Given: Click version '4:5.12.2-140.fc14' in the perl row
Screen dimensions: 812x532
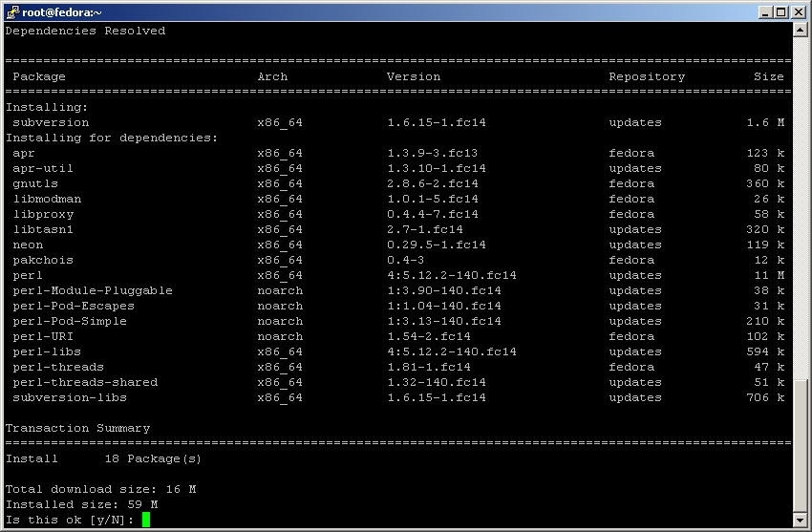Looking at the screenshot, I should pyautogui.click(x=452, y=275).
